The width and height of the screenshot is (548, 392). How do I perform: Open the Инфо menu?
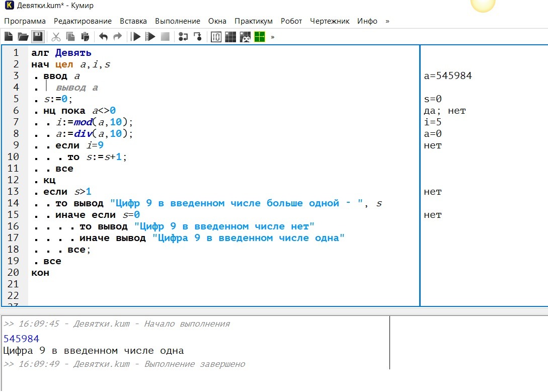point(367,21)
